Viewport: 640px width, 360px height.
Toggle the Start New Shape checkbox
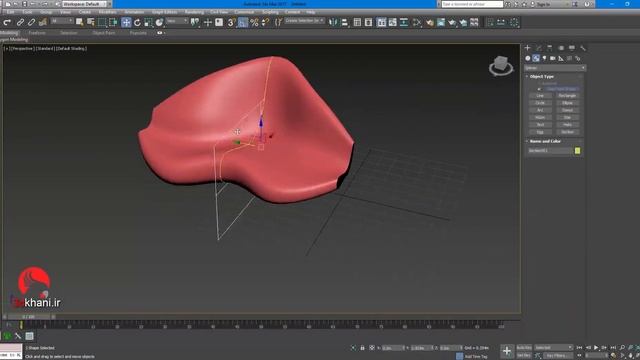click(x=540, y=89)
